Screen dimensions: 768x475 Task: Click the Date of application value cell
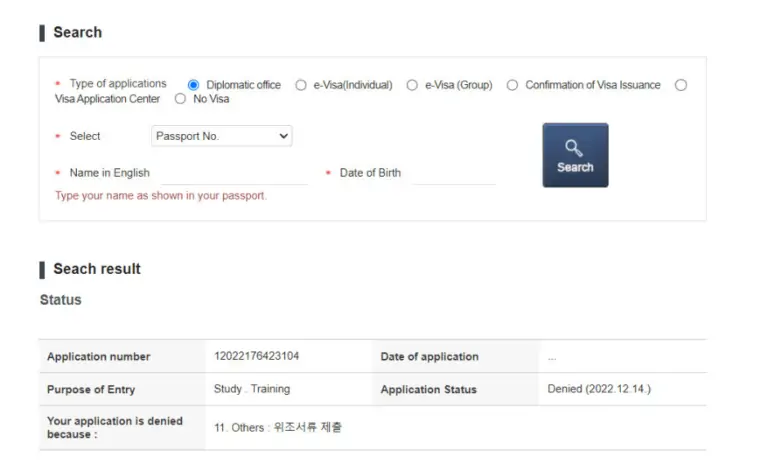pos(552,357)
